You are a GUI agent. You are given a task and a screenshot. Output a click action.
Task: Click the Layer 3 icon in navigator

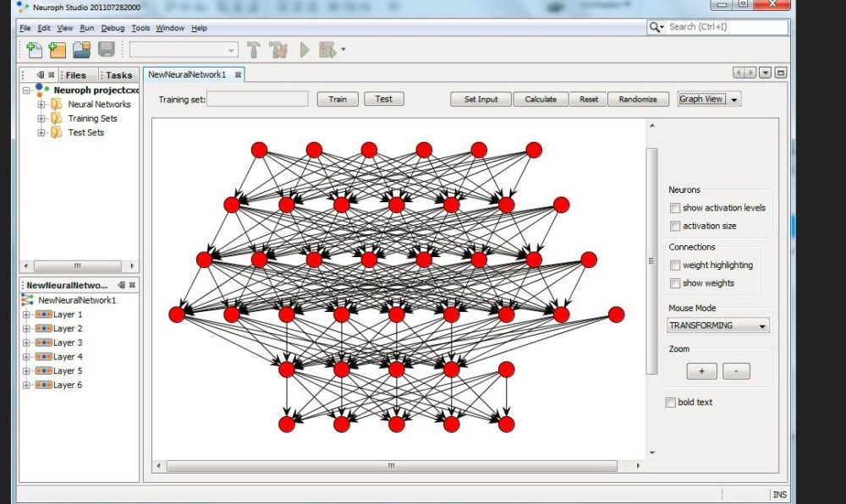42,342
